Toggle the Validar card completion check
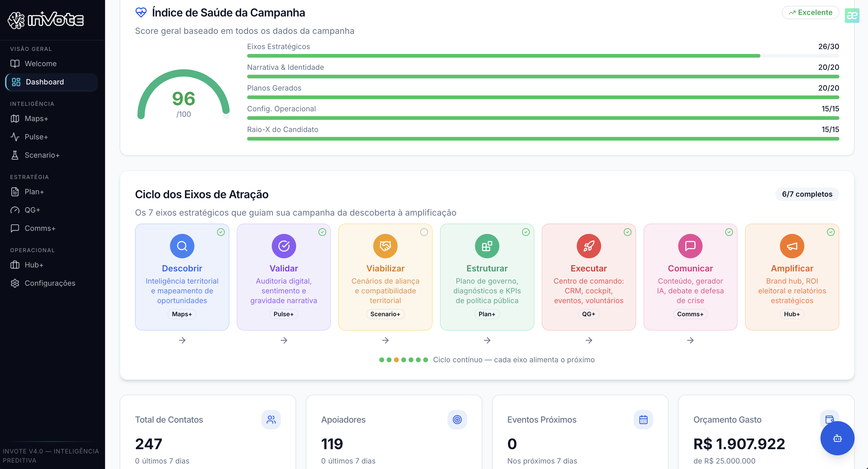The height and width of the screenshot is (469, 868). click(x=322, y=232)
